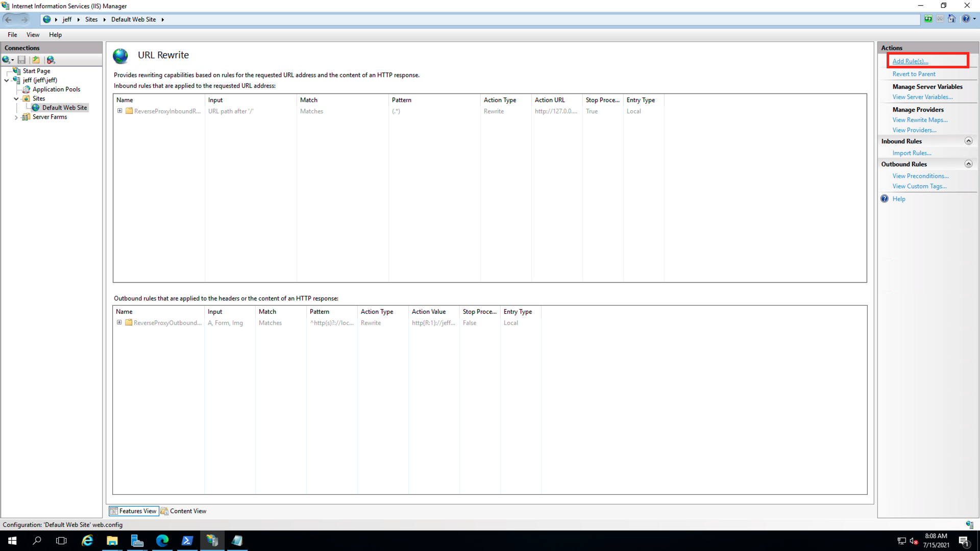Click the blue Help icon in address bar
The height and width of the screenshot is (551, 980).
coord(966,19)
